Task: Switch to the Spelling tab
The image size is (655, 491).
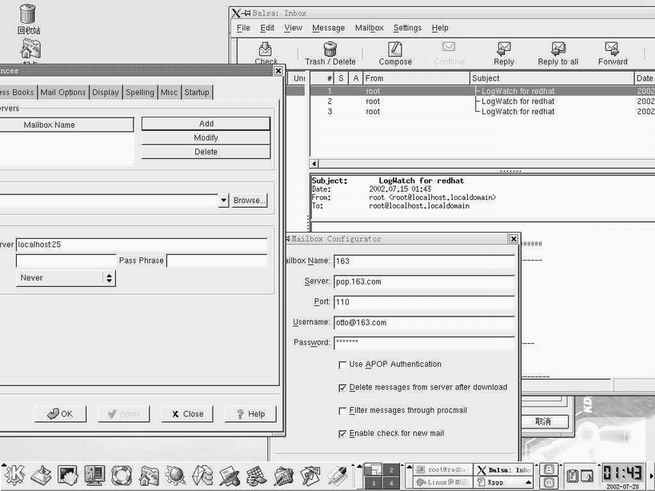Action: (x=140, y=93)
